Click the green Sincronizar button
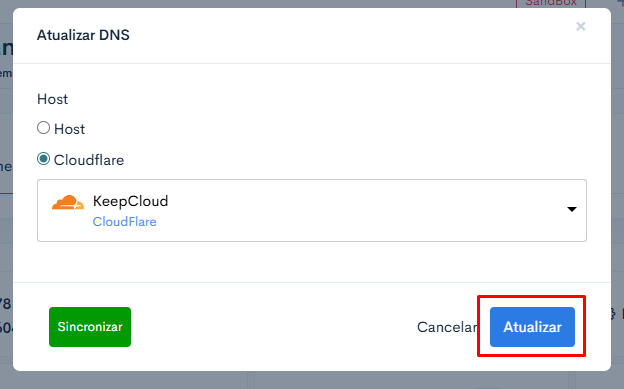Image resolution: width=624 pixels, height=389 pixels. coord(90,327)
